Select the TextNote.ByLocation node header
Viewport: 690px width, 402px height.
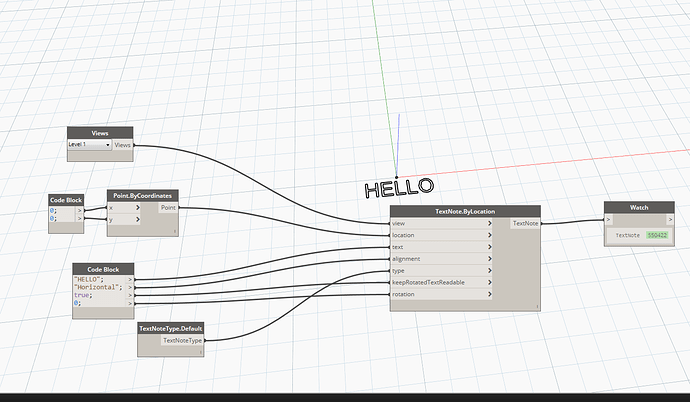point(465,211)
